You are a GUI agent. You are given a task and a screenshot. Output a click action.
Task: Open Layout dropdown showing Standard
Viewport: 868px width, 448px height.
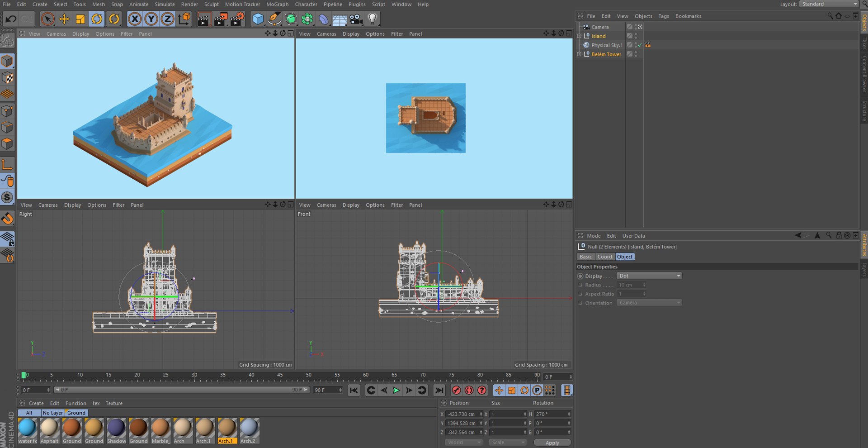point(829,4)
